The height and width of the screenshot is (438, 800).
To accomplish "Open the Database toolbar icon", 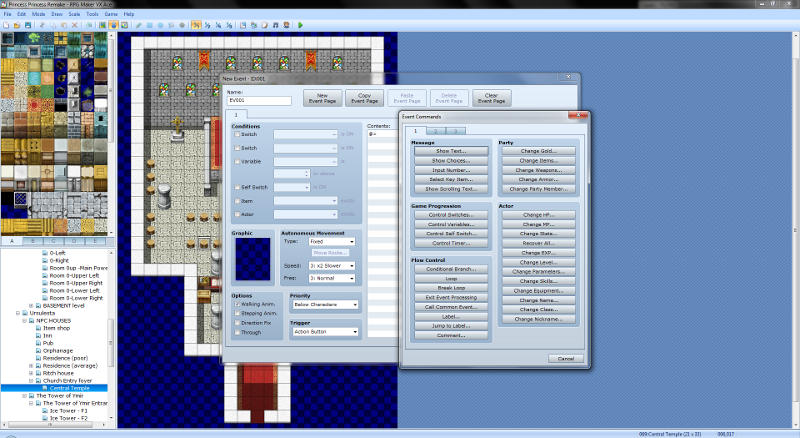I will click(243, 24).
